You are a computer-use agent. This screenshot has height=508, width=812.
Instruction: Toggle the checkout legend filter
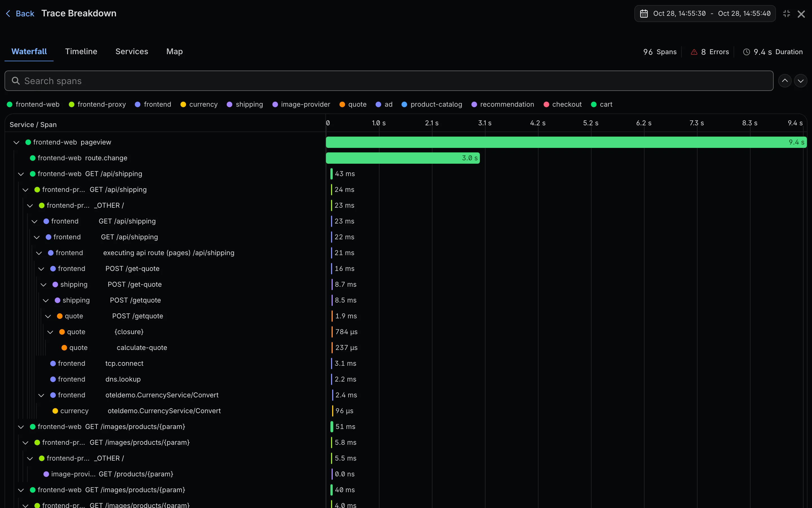[562, 104]
